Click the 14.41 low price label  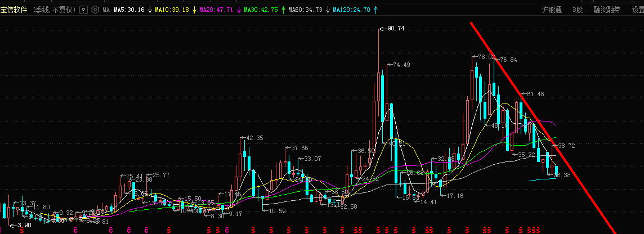pos(428,202)
